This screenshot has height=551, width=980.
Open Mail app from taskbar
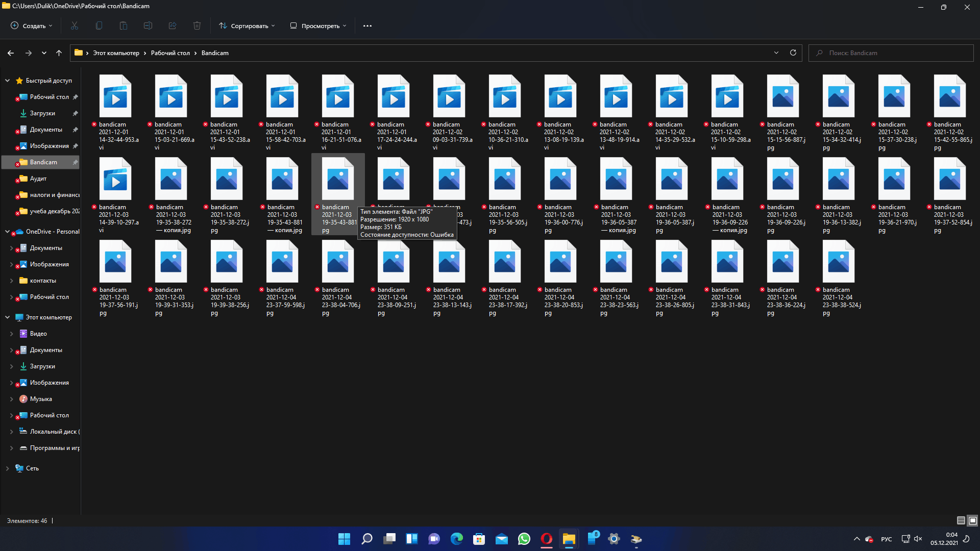click(x=502, y=539)
